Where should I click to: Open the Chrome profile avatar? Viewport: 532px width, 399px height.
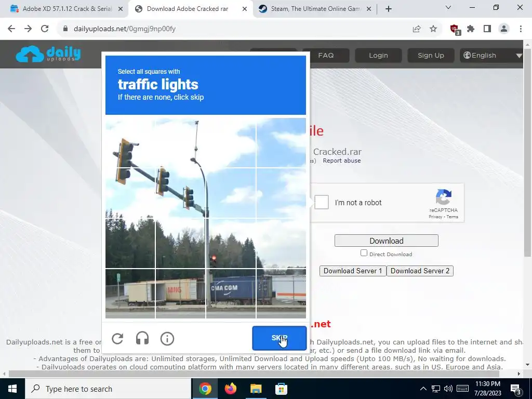click(504, 29)
